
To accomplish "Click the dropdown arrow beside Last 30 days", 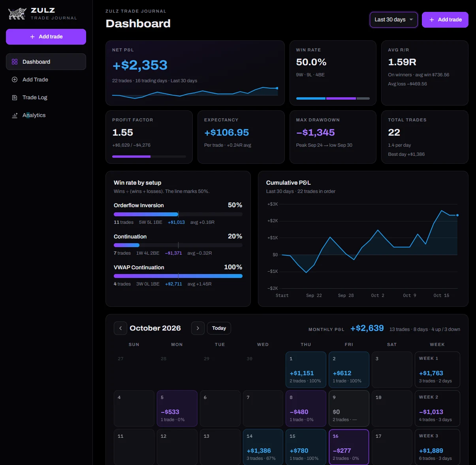I will [411, 20].
